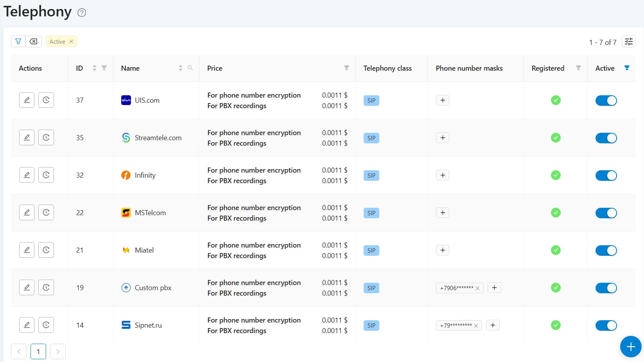Edit the UIS.com telephony entry
The width and height of the screenshot is (644, 362).
pyautogui.click(x=27, y=100)
